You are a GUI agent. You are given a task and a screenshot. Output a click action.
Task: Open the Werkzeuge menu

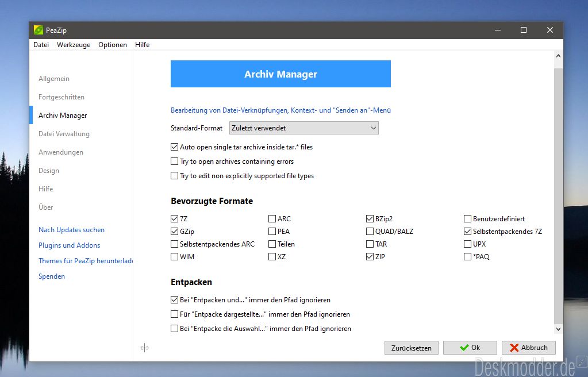(74, 45)
